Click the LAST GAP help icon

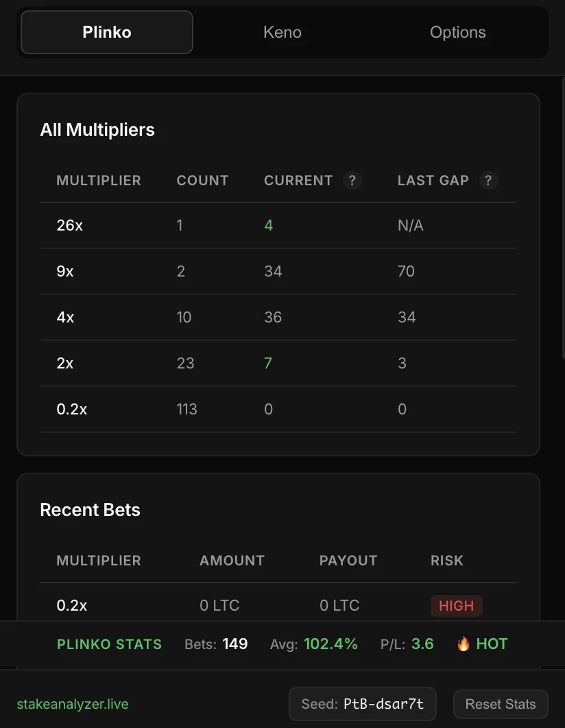(x=487, y=180)
